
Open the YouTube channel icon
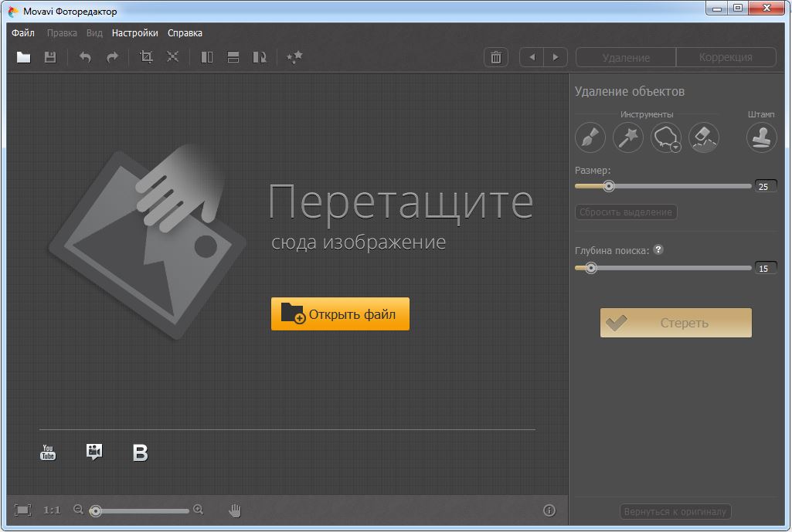[48, 452]
